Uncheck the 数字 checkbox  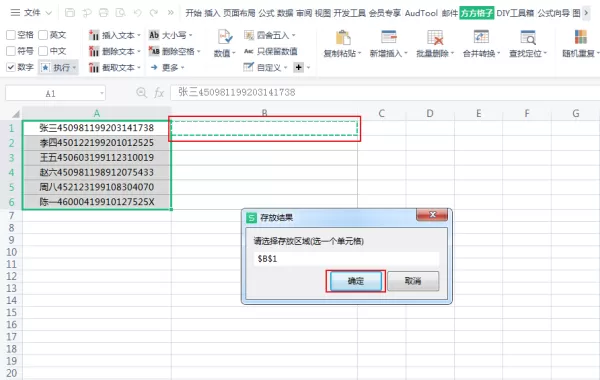coord(11,67)
